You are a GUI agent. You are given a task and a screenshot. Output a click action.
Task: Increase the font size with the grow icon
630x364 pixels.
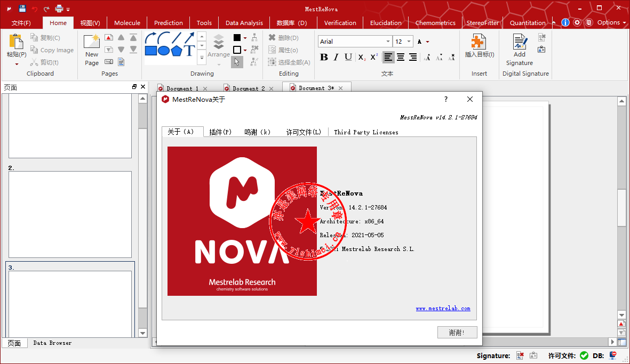click(427, 58)
